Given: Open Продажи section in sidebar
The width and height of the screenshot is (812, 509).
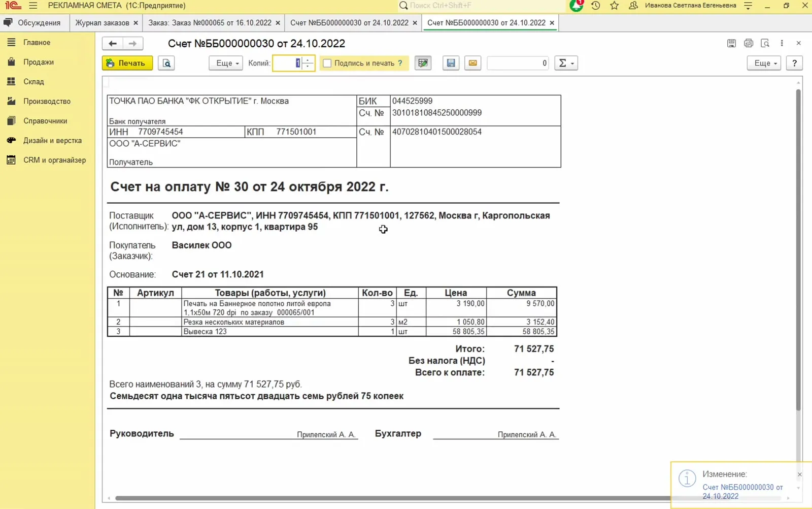Looking at the screenshot, I should point(39,62).
